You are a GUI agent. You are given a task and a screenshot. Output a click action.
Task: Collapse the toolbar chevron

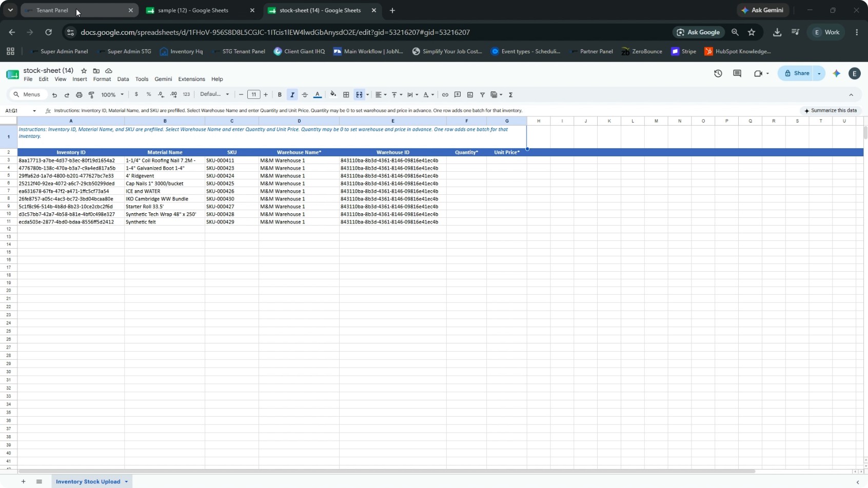click(851, 95)
